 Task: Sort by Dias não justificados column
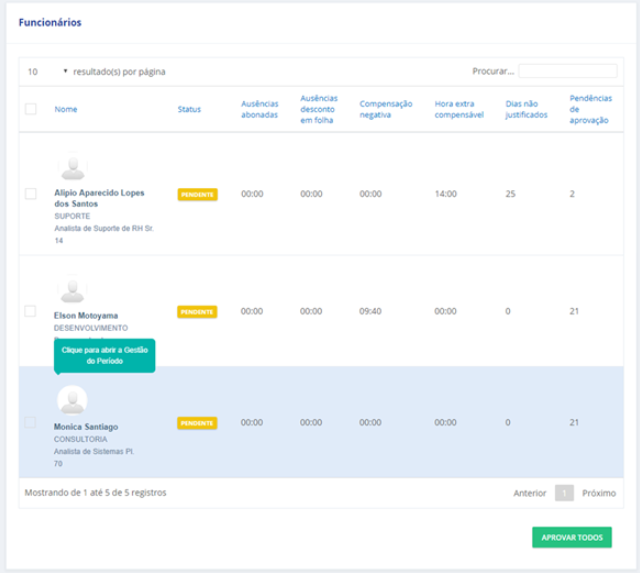(x=527, y=109)
